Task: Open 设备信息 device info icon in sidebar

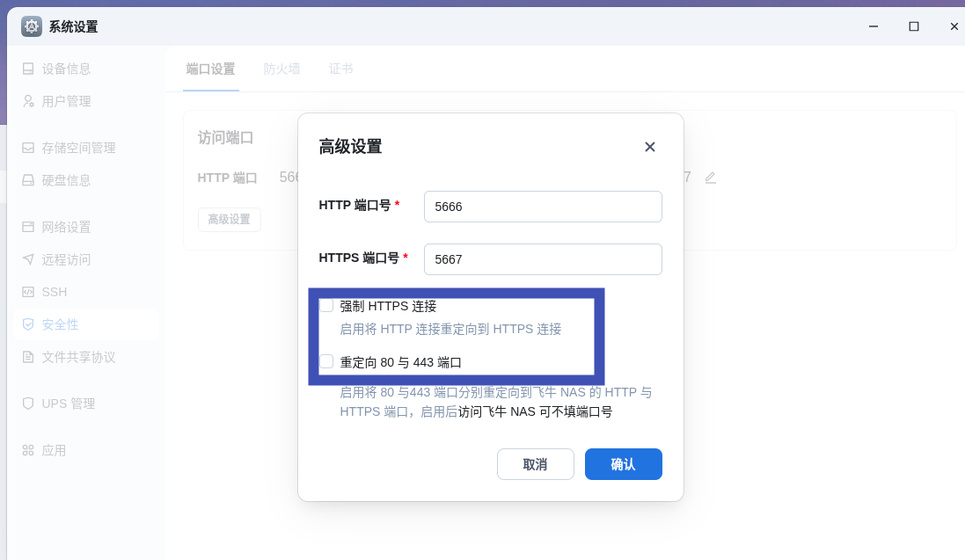Action: point(28,69)
